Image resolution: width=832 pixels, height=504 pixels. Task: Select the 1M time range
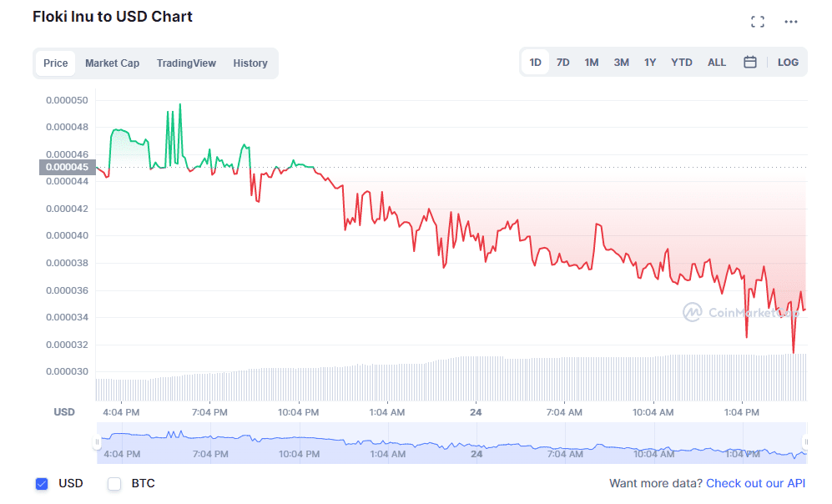(x=592, y=62)
